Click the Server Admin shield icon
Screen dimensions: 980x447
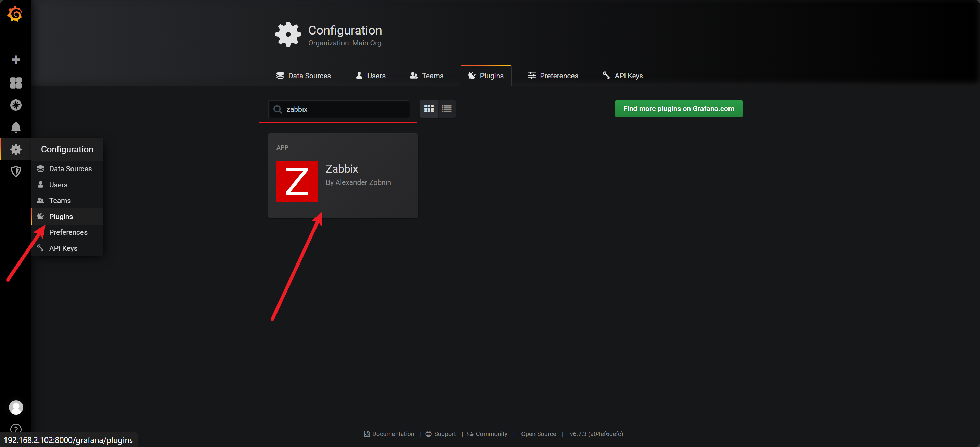pos(16,172)
